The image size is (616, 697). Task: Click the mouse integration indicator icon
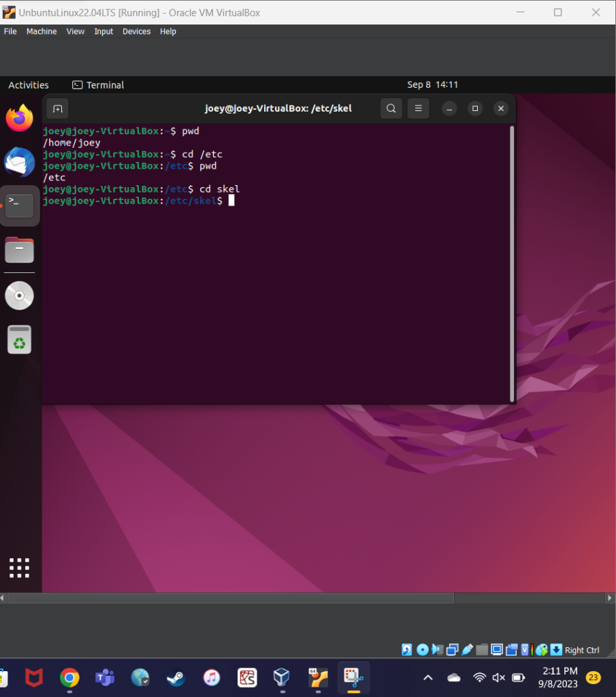click(x=541, y=650)
